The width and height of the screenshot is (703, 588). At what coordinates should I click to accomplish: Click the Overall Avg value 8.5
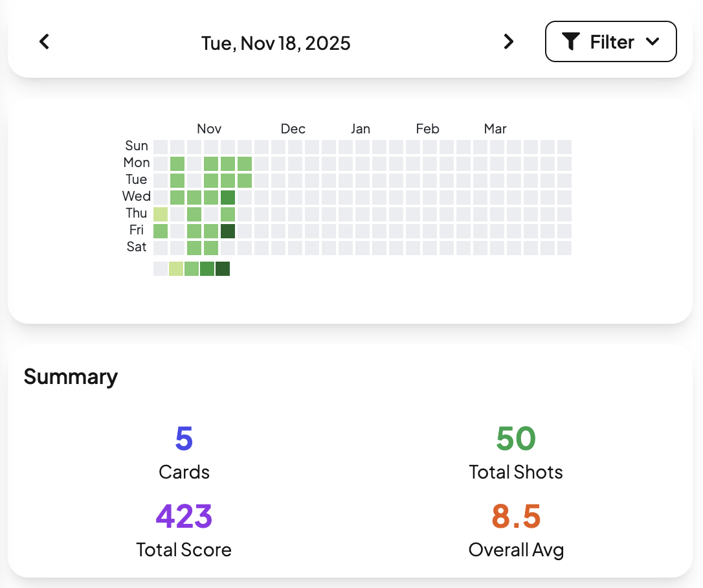516,517
